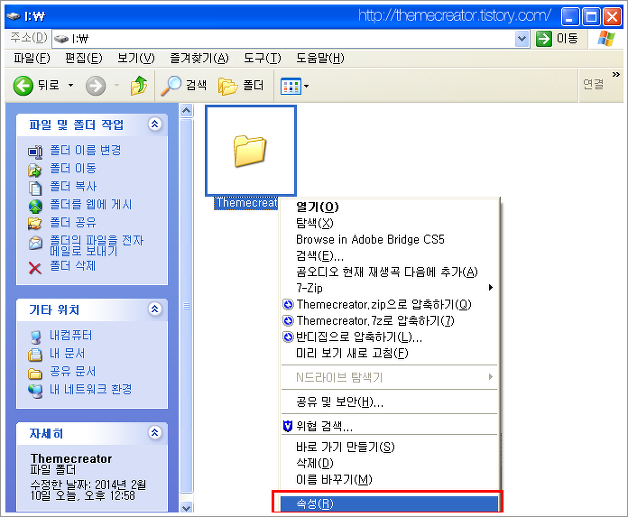
Task: Open the address bar dropdown arrow
Action: click(521, 39)
